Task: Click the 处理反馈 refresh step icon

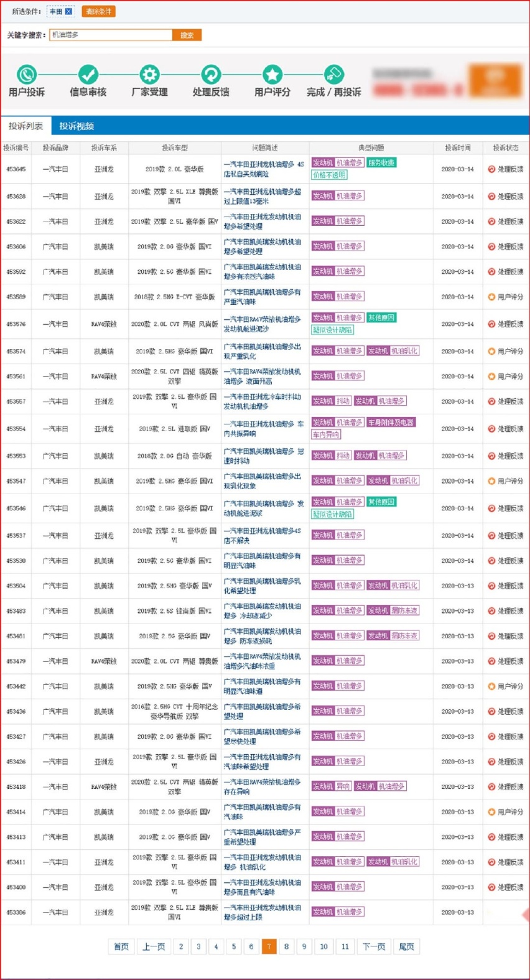Action: click(x=211, y=75)
